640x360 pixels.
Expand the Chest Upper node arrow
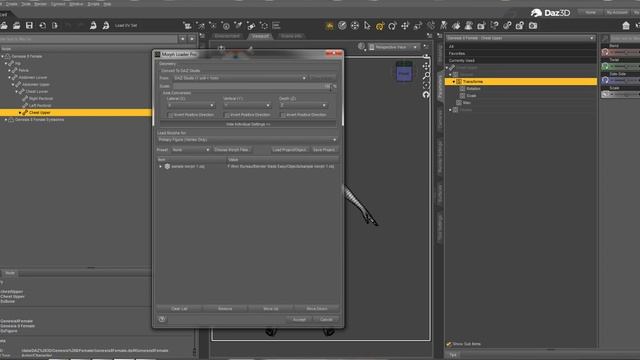coord(20,113)
